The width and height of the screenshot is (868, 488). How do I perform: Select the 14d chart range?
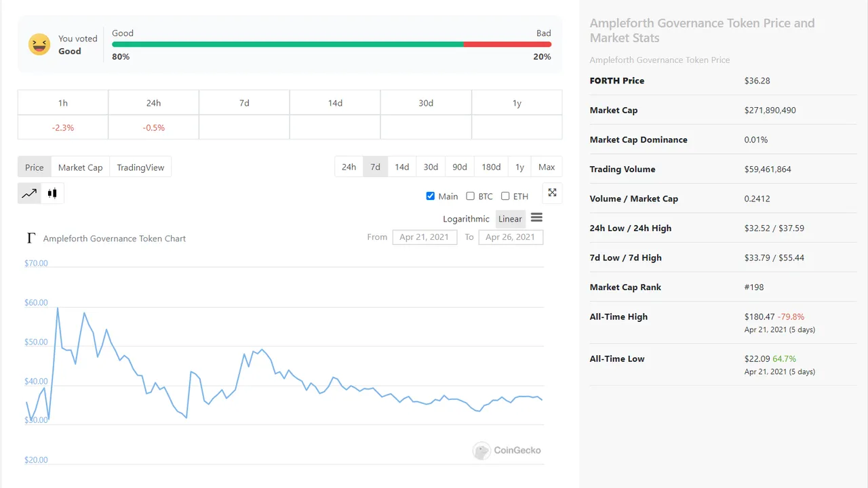(402, 167)
